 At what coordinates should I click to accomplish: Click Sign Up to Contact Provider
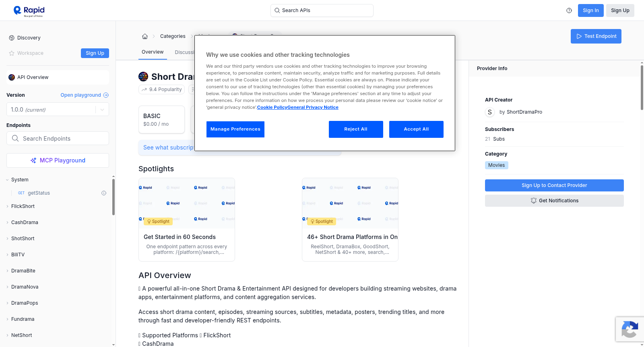point(554,185)
